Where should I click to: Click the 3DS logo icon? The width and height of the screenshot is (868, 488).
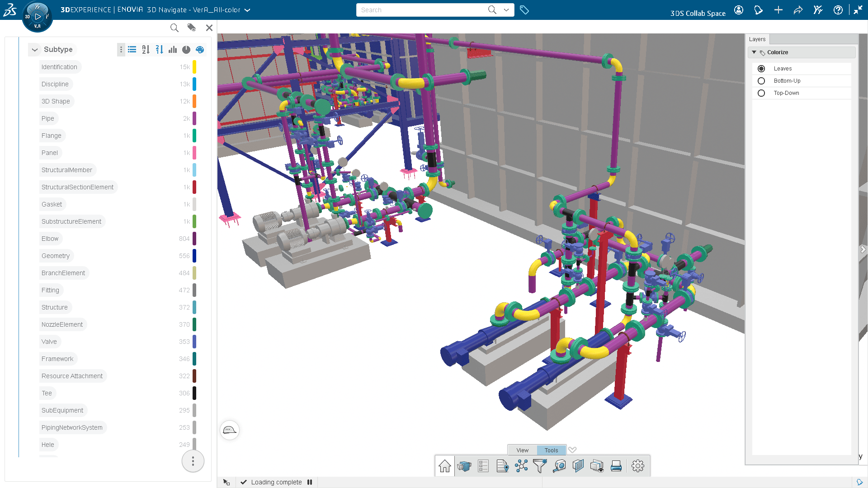coord(10,9)
